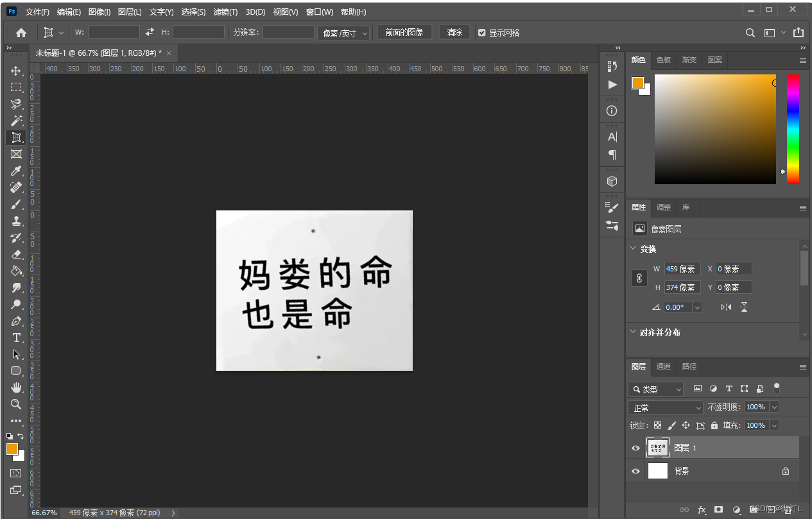Switch to the 调整 tab

(663, 207)
